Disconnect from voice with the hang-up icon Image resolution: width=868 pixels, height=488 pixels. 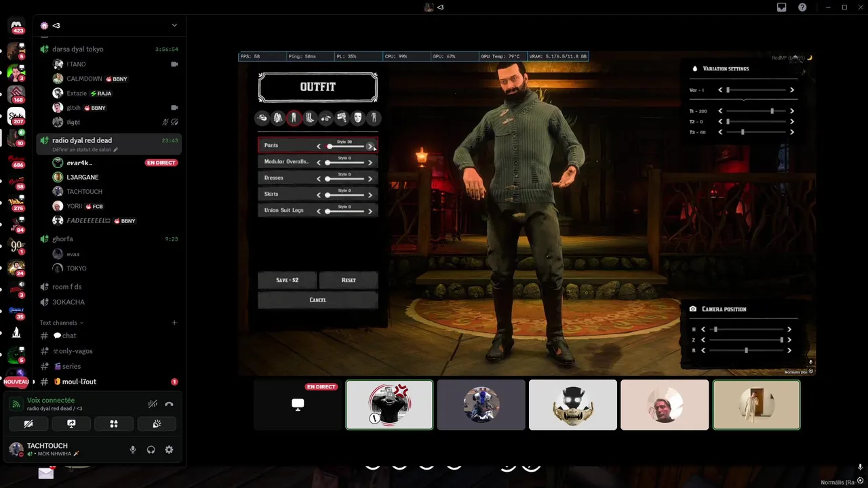pyautogui.click(x=169, y=404)
